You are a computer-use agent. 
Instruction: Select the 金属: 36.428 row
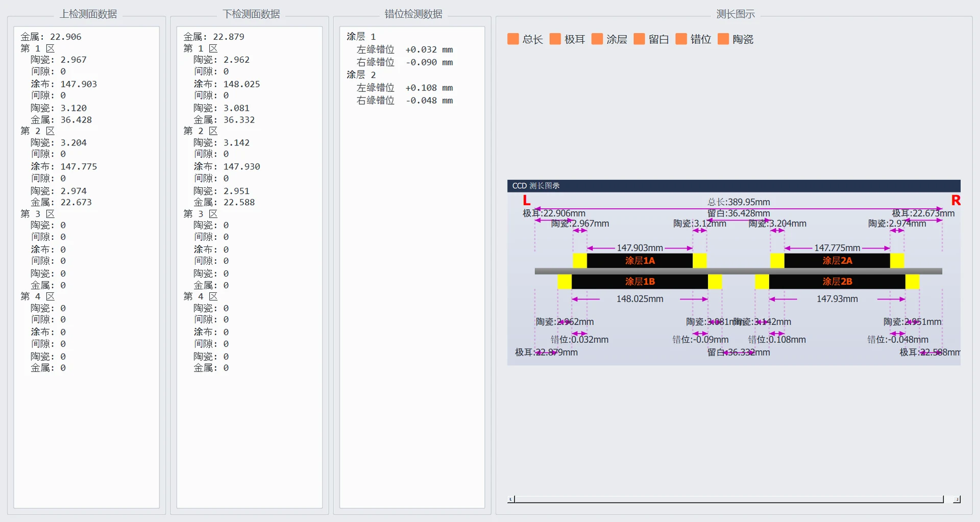click(x=61, y=120)
